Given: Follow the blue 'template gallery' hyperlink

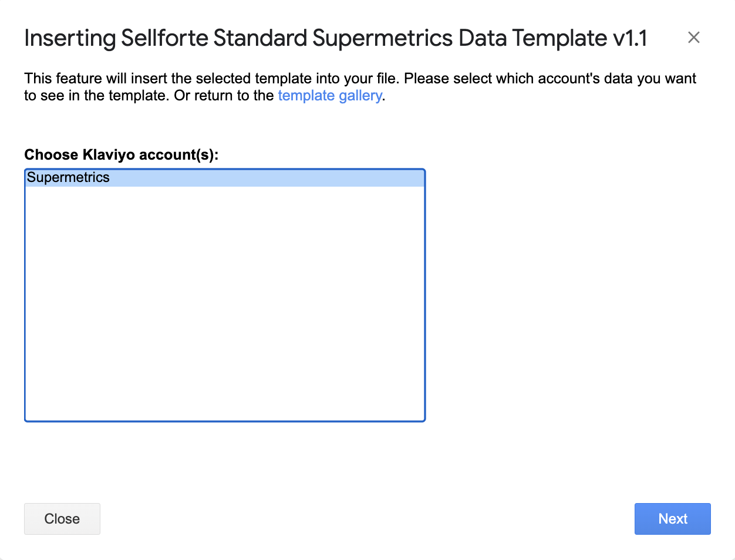Looking at the screenshot, I should click(329, 96).
